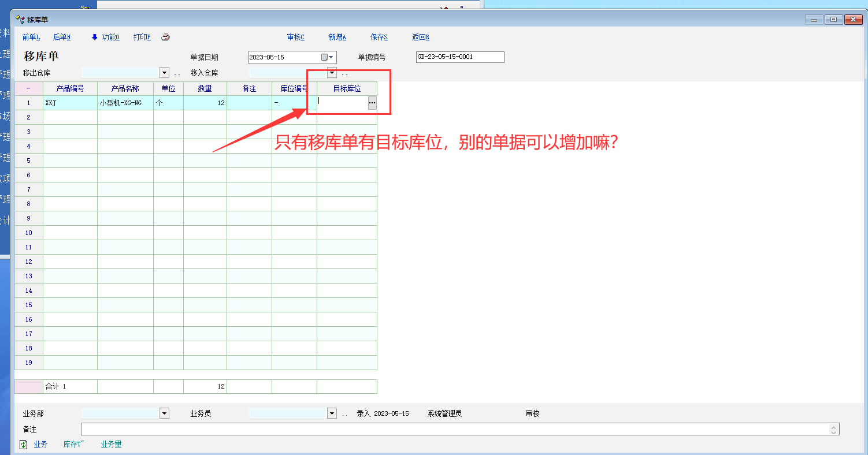Open the 业务部 dropdown list
The width and height of the screenshot is (868, 455).
click(x=164, y=413)
